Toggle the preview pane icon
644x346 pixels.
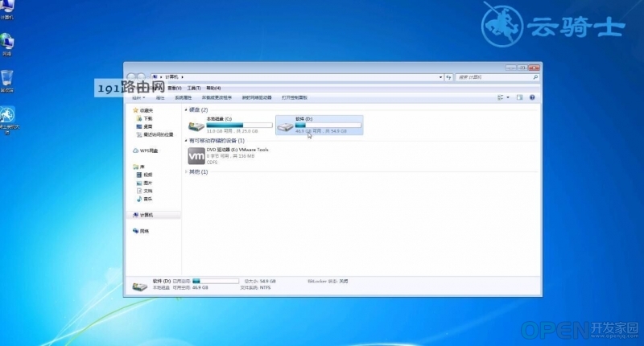pos(519,97)
